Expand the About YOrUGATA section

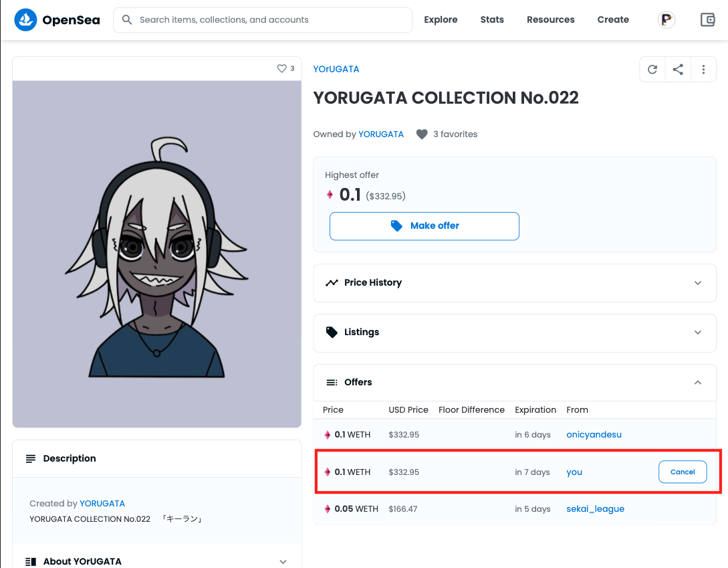(x=157, y=561)
